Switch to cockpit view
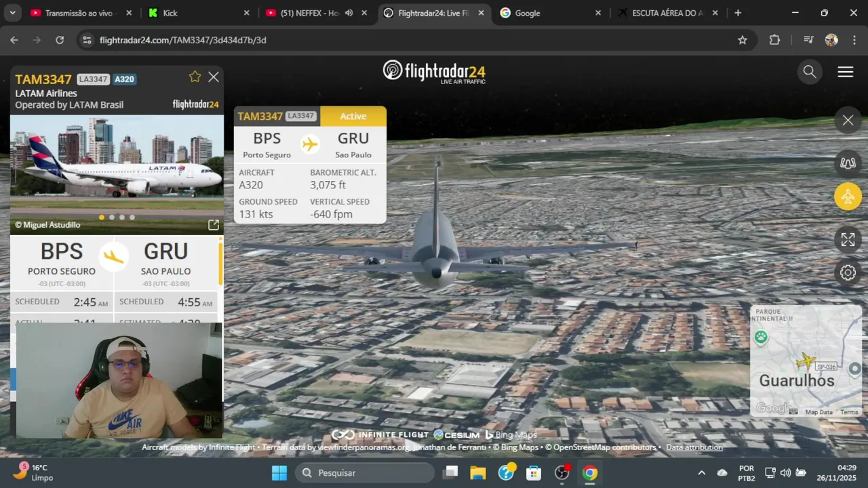 click(848, 163)
